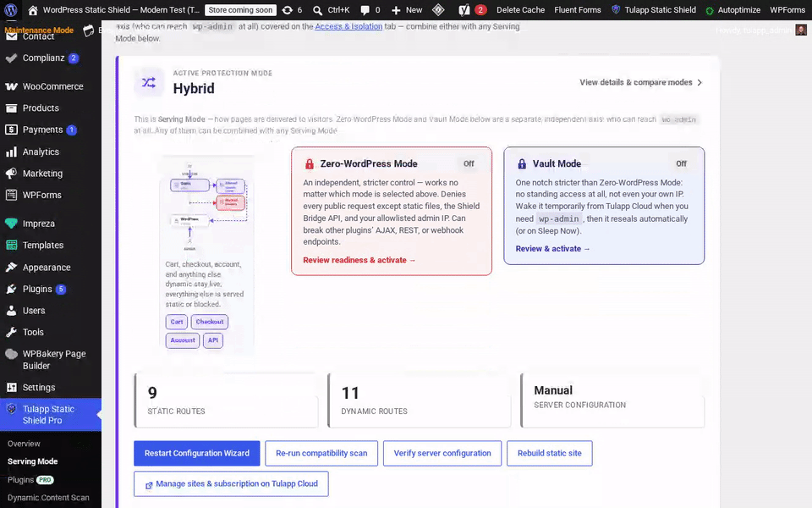Click the Cart tag

pos(177,322)
